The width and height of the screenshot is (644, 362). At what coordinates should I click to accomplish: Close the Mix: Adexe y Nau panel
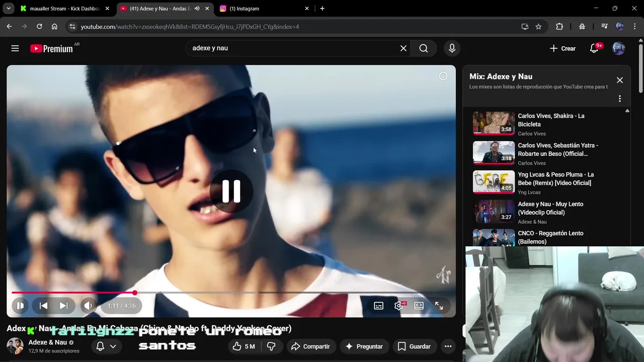pos(620,80)
